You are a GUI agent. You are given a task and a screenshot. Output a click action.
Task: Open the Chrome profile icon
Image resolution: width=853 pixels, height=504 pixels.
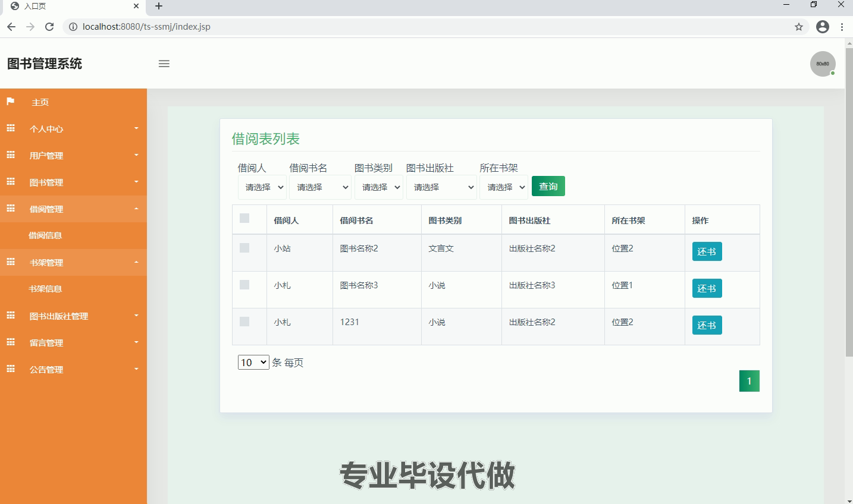coord(823,27)
